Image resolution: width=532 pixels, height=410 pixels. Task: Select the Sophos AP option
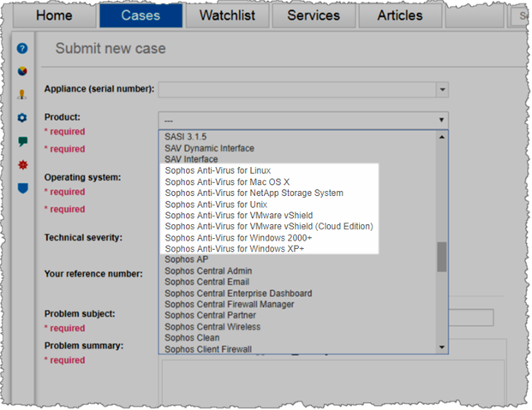187,259
